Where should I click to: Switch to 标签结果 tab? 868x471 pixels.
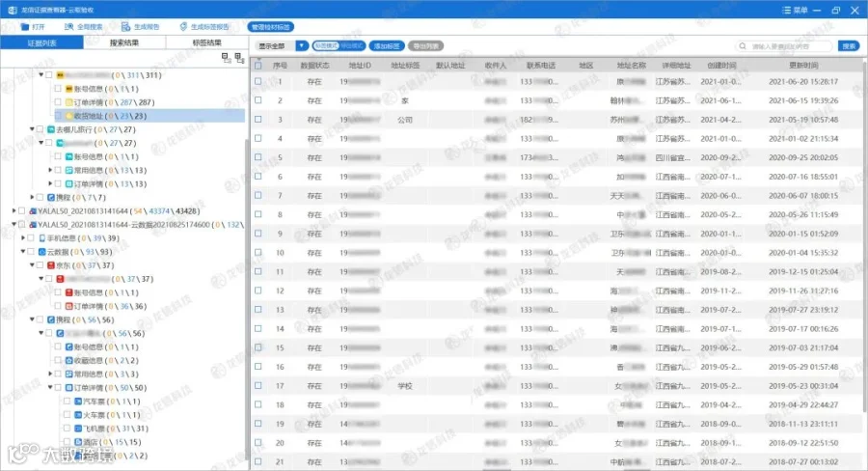(207, 42)
